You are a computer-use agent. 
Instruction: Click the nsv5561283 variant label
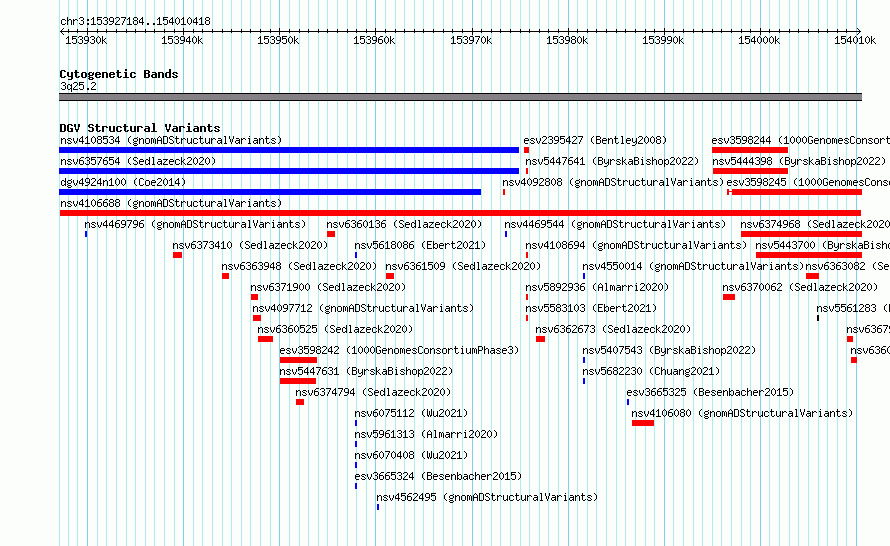click(853, 308)
